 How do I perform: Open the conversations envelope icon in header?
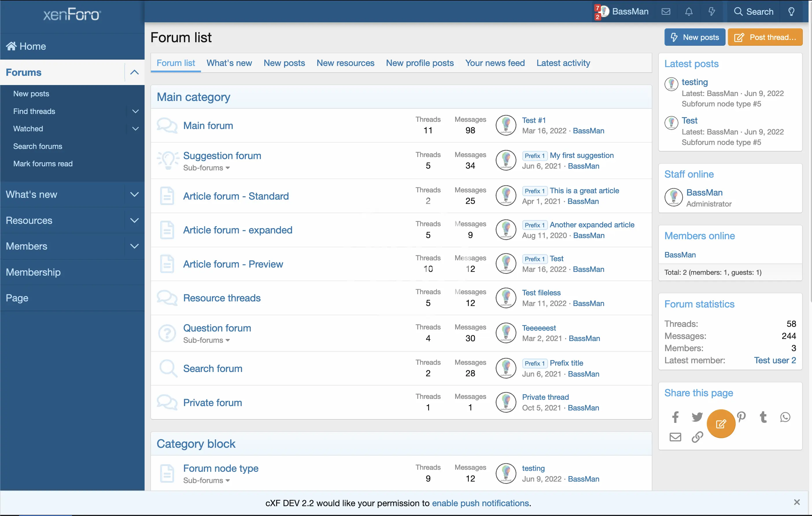[x=666, y=12]
